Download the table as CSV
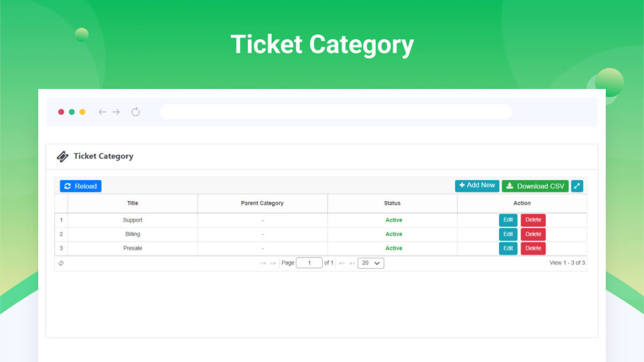Viewport: 644px width, 362px height. coord(535,186)
